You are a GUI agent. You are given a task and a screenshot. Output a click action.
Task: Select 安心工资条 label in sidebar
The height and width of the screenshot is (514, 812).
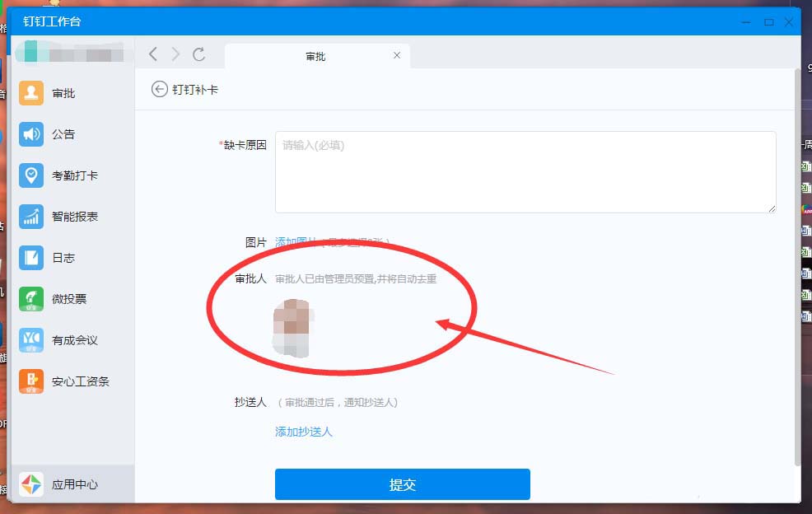tap(80, 382)
